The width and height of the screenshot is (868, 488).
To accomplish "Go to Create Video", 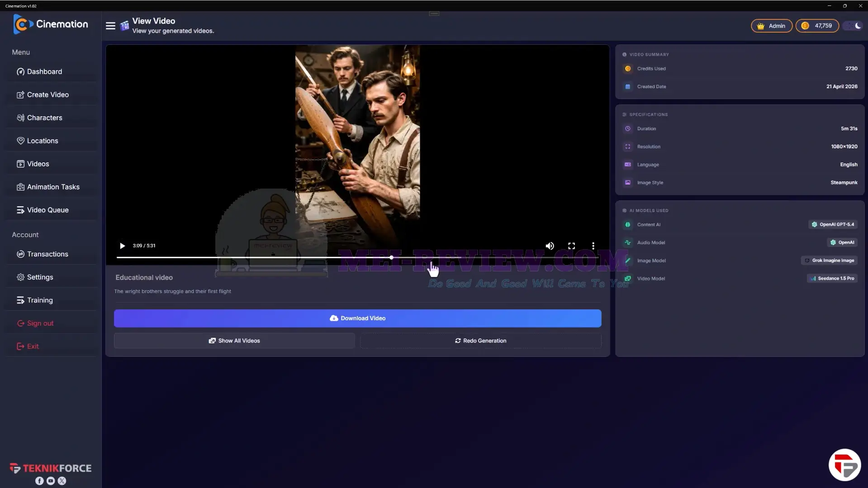I will [51, 95].
